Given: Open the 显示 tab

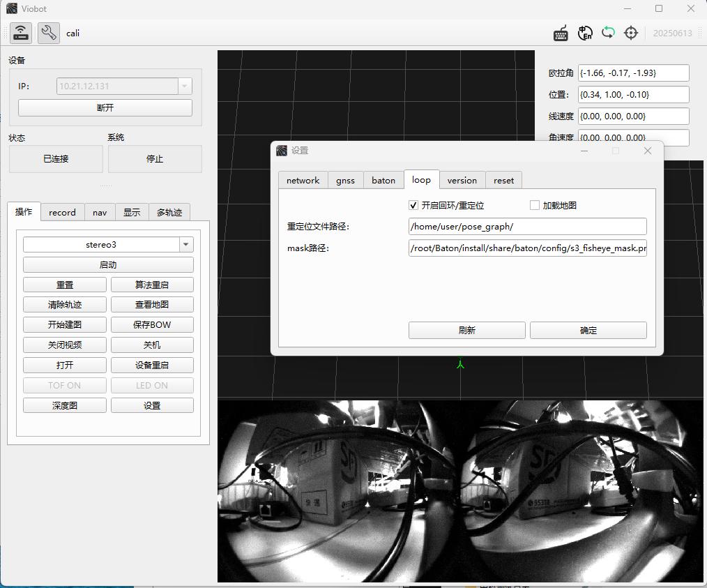Looking at the screenshot, I should click(132, 212).
